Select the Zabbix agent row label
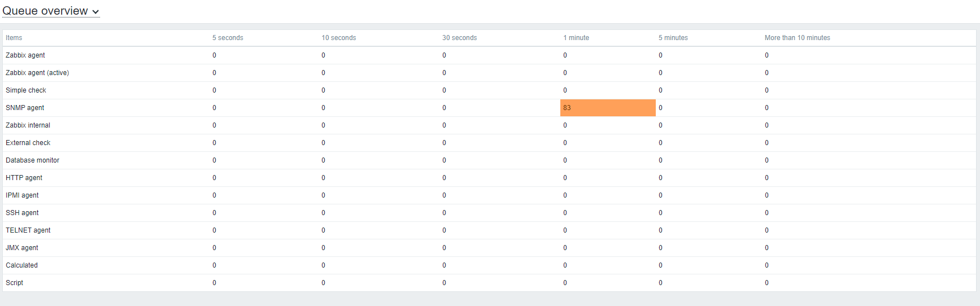The height and width of the screenshot is (306, 980). 25,55
